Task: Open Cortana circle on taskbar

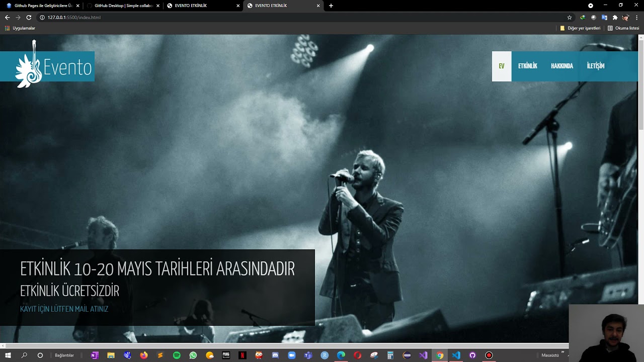Action: coord(40,355)
